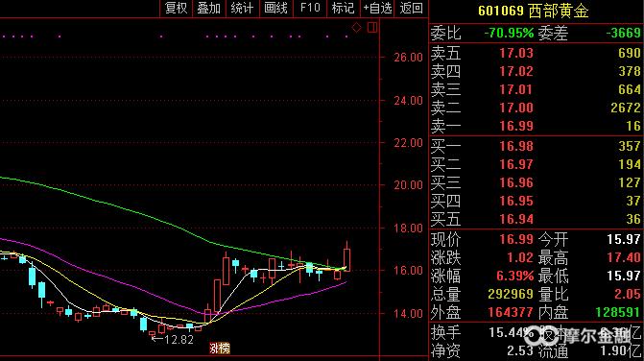Select 买三 price 16.96

tap(515, 182)
